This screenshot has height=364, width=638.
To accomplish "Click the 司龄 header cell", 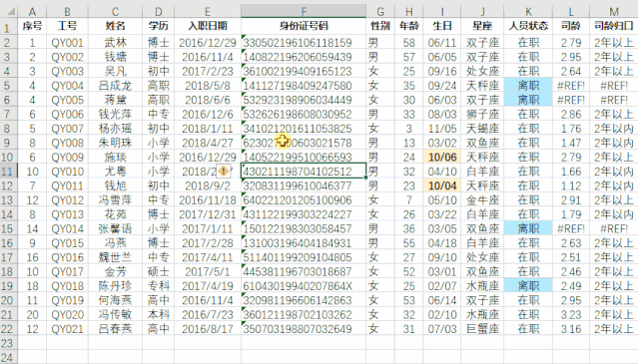I will (571, 26).
